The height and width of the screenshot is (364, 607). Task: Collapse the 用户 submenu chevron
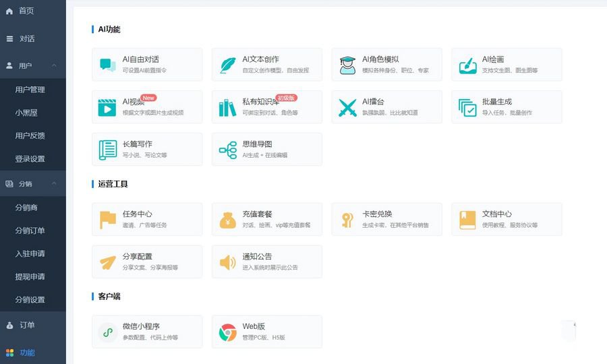54,65
